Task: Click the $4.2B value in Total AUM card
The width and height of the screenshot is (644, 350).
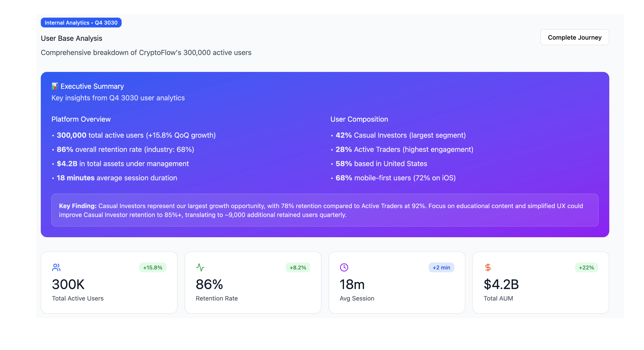Action: [501, 285]
